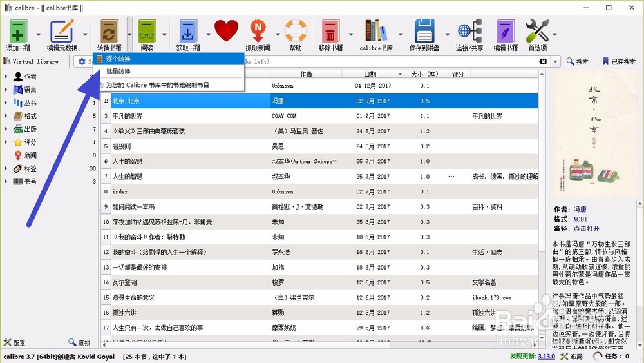Open Saved searches bookmark button
The image size is (644, 363).
click(x=619, y=61)
